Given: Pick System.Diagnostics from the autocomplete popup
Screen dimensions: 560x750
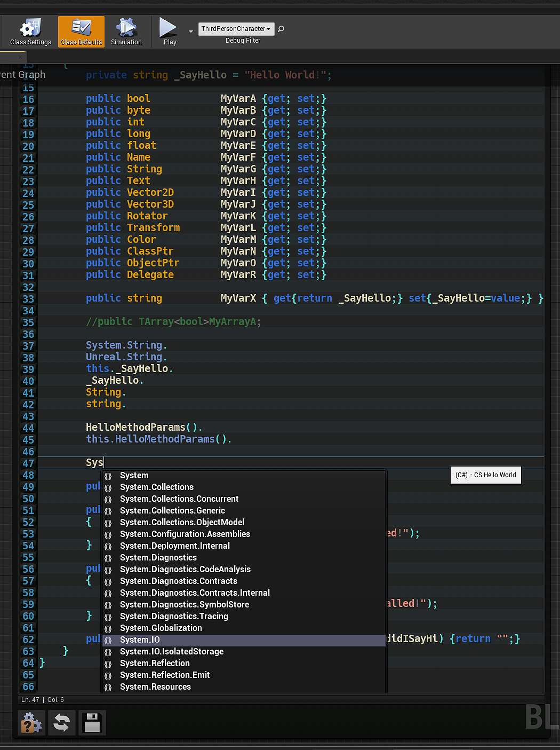Looking at the screenshot, I should click(158, 558).
